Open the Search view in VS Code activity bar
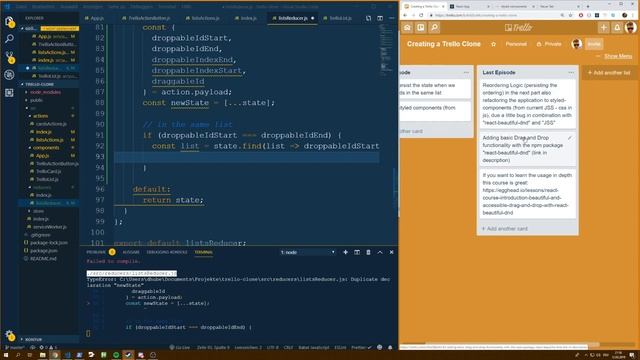The height and width of the screenshot is (360, 640). coord(9,39)
